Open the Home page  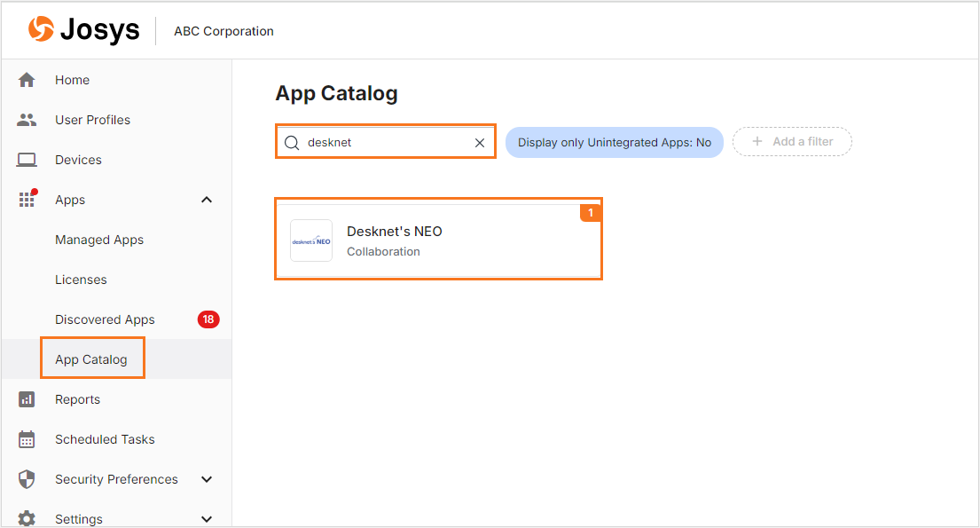tap(72, 80)
